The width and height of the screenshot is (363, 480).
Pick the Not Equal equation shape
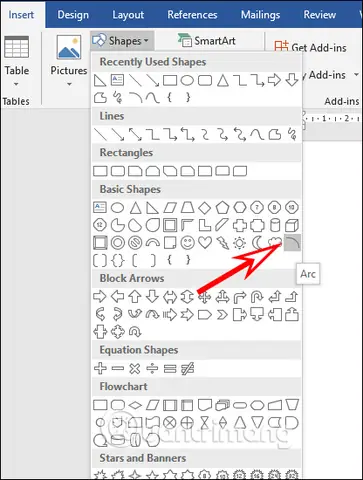tap(187, 368)
